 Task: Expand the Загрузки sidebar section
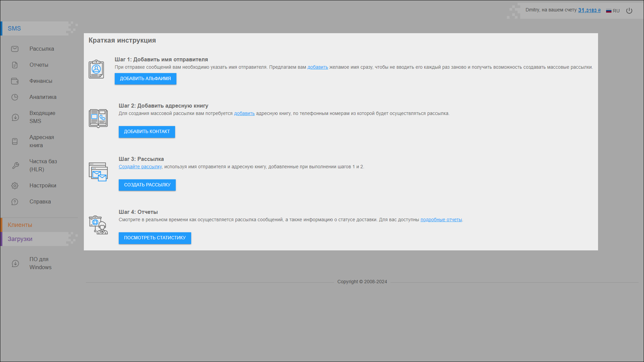[x=20, y=239]
